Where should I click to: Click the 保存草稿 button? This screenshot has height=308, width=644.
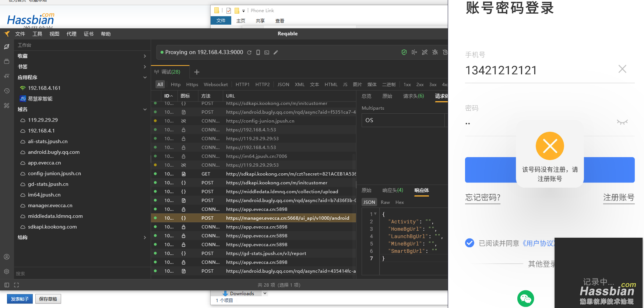pyautogui.click(x=48, y=299)
